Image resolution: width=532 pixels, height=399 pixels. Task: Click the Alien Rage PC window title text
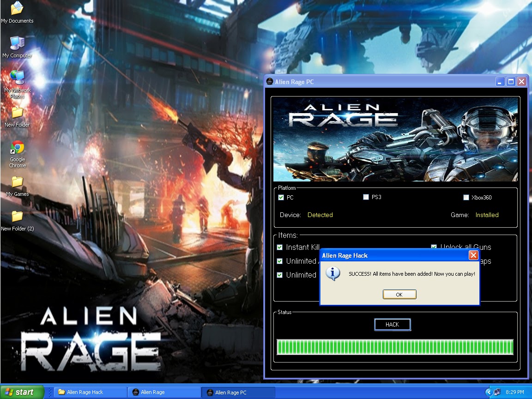294,82
